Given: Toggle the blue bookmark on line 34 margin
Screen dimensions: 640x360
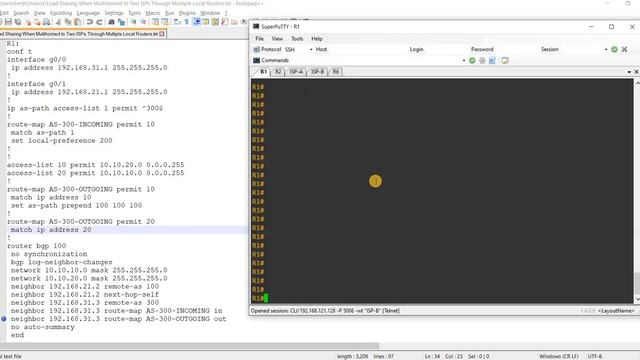Looking at the screenshot, I should (x=4, y=319).
